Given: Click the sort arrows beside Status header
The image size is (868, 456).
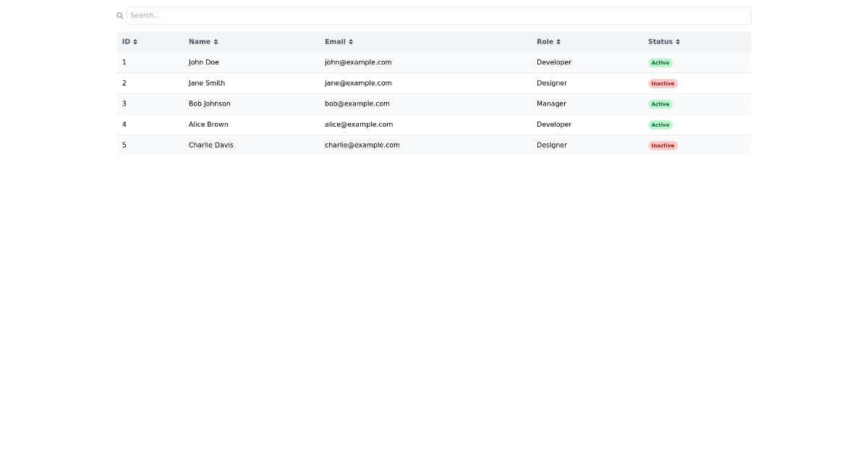Looking at the screenshot, I should (677, 41).
